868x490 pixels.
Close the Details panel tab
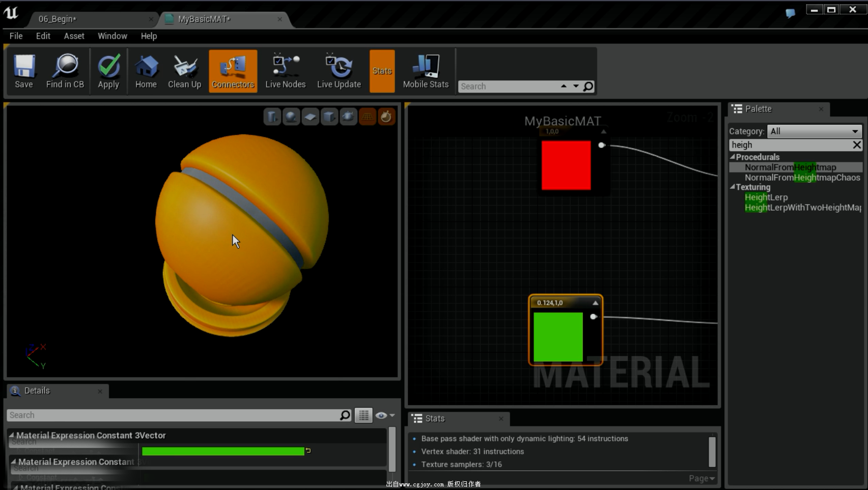[x=100, y=391]
